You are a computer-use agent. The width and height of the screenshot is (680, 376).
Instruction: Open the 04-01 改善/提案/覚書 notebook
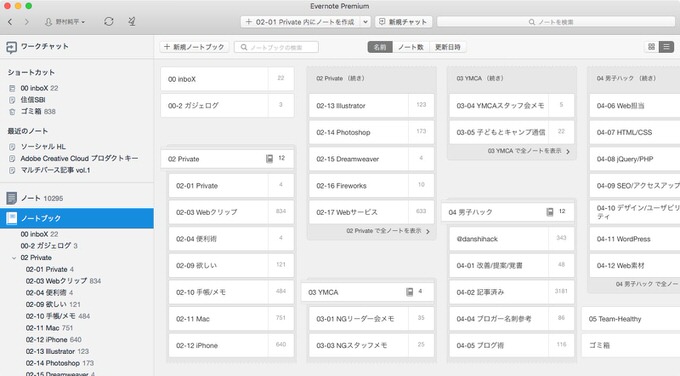pos(512,265)
